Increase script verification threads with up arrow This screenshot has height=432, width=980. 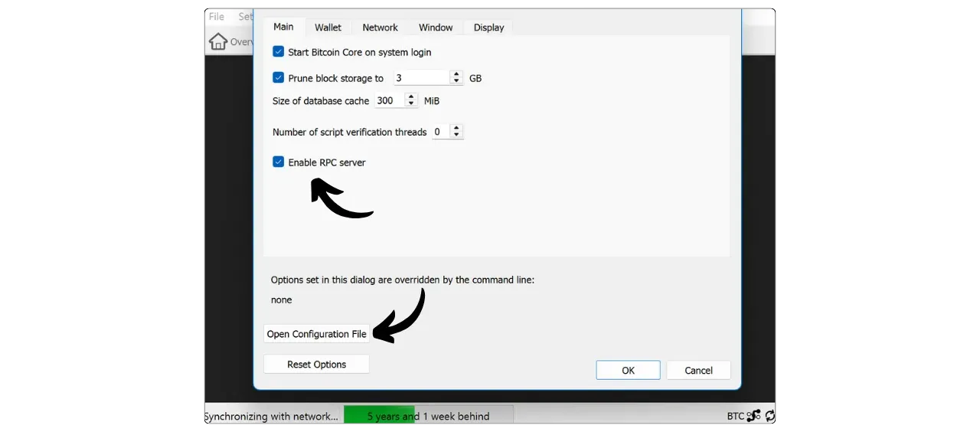(457, 128)
